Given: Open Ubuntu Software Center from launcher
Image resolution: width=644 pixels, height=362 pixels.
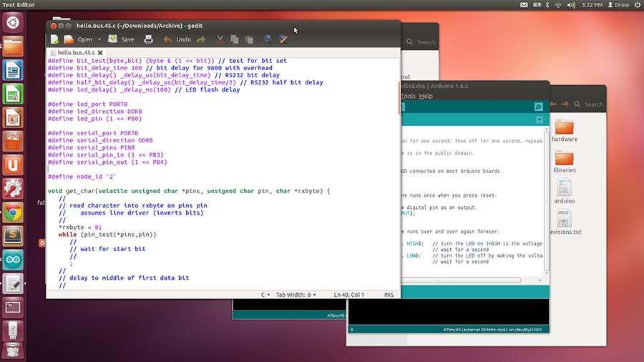Looking at the screenshot, I should coord(13,141).
